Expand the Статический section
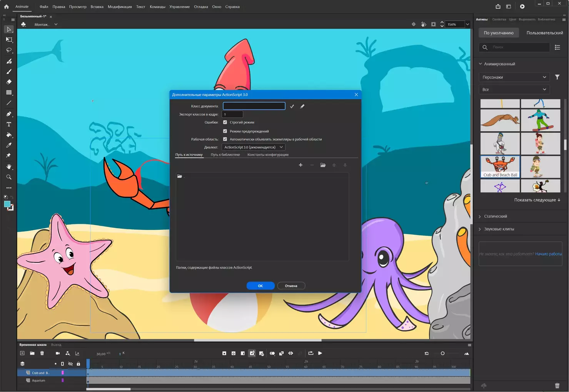This screenshot has height=392, width=569. click(x=496, y=216)
